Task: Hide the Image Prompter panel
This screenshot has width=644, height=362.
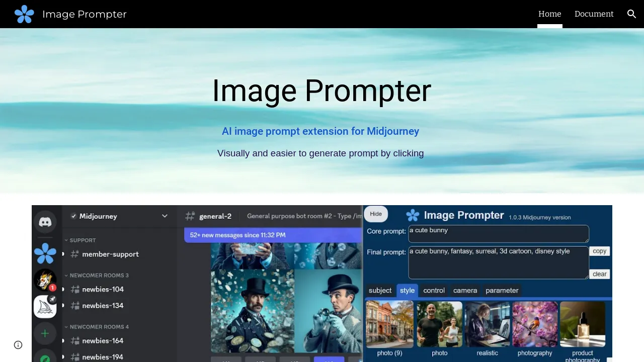Action: coord(376,214)
